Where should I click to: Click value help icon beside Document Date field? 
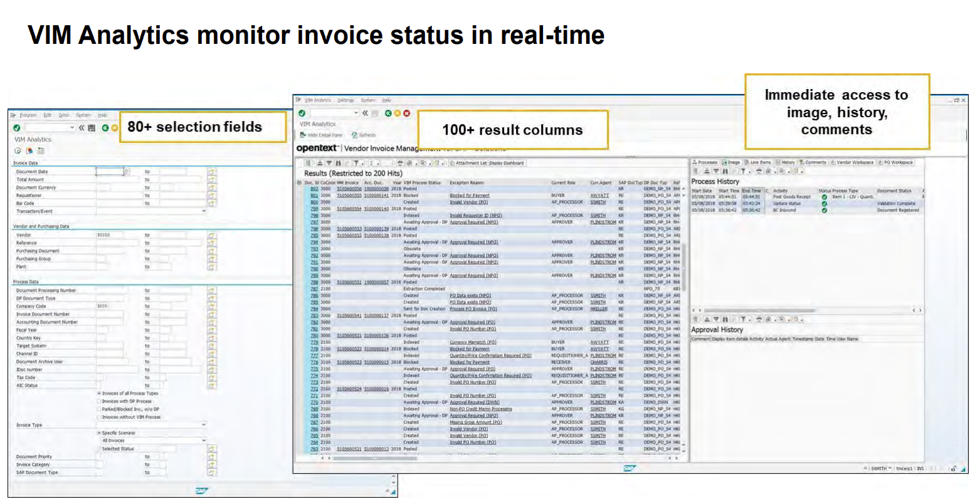pyautogui.click(x=126, y=171)
